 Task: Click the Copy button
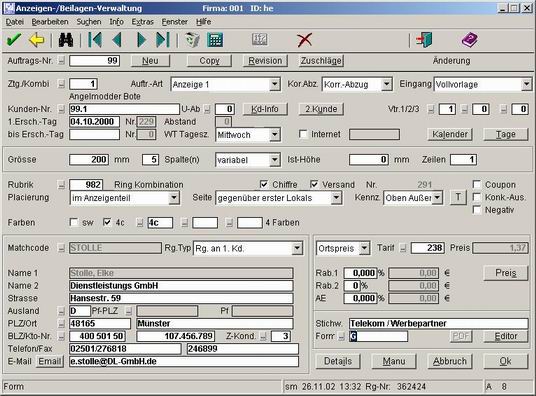tap(209, 61)
